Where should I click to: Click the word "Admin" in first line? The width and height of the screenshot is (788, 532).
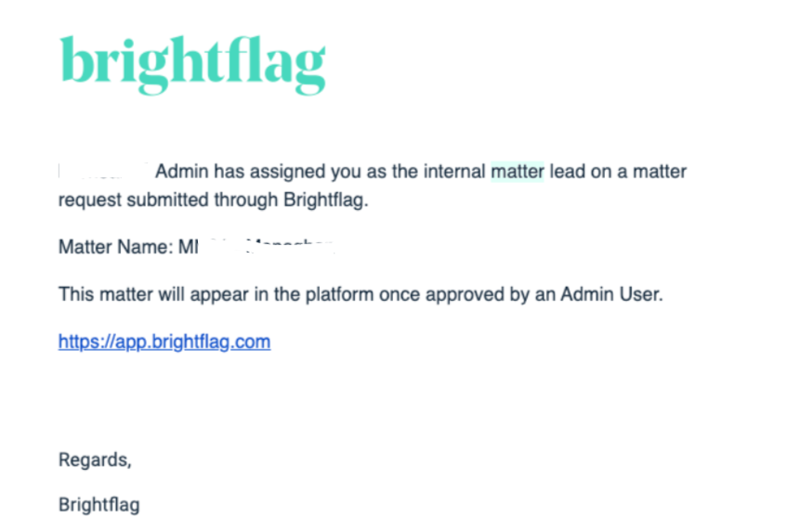(x=180, y=172)
